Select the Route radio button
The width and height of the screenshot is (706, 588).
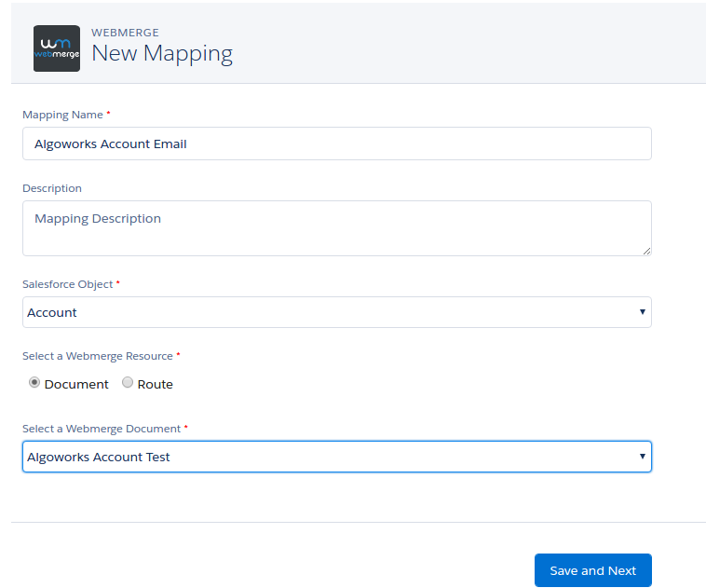(128, 383)
